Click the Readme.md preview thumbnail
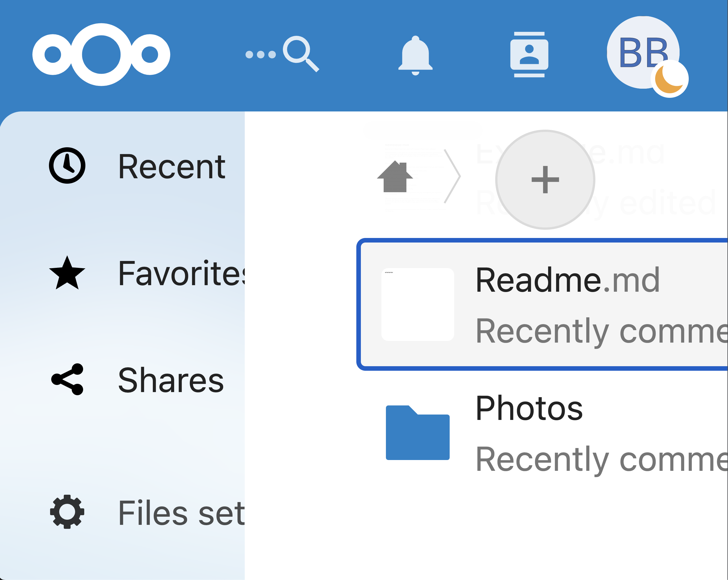The width and height of the screenshot is (728, 580). pyautogui.click(x=418, y=304)
